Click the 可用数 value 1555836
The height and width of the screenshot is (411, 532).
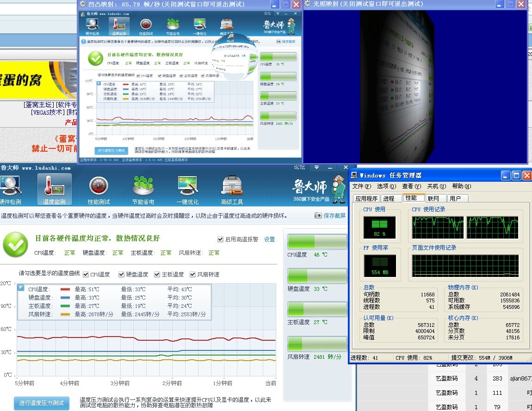[510, 301]
